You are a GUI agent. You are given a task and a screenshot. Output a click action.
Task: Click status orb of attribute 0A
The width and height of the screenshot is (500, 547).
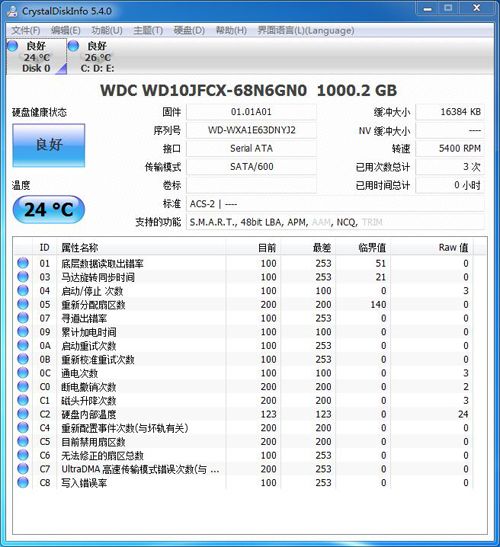click(23, 345)
